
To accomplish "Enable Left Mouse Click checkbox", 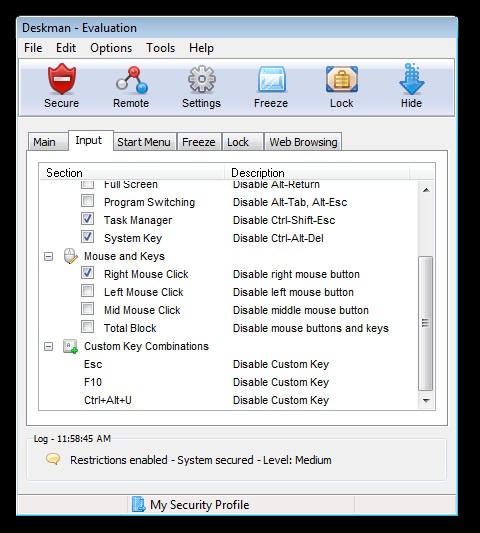I will click(87, 291).
